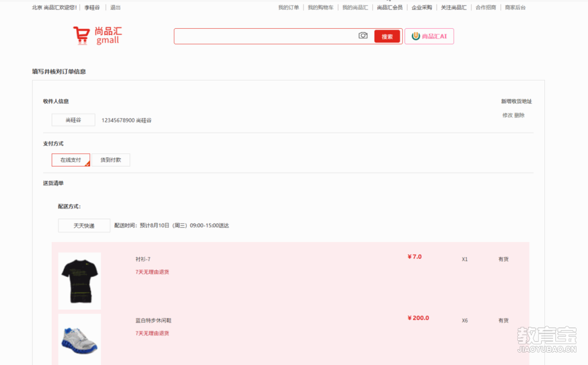Click 修改 to edit the address
The image size is (588, 365).
(507, 115)
